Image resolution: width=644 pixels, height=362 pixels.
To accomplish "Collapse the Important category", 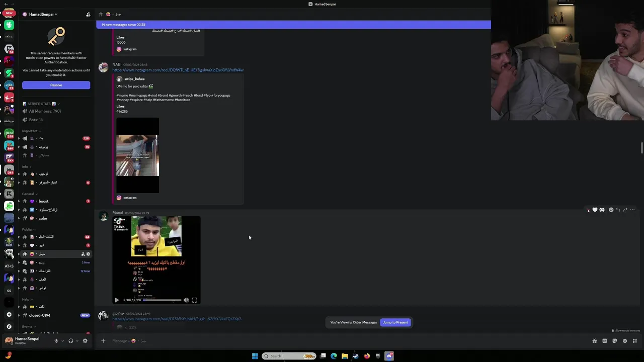I will click(x=31, y=131).
